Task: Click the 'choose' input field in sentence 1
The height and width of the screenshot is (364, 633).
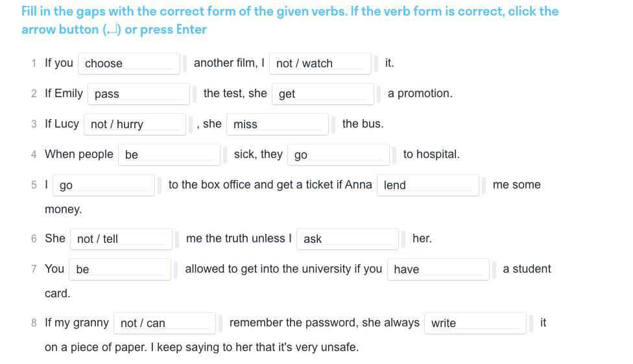Action: (x=129, y=63)
